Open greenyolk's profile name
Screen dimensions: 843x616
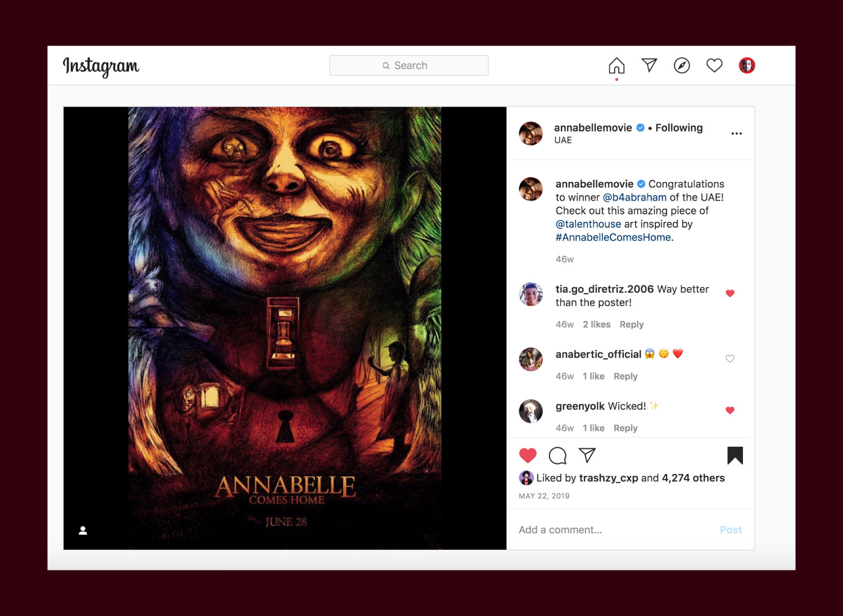point(581,406)
